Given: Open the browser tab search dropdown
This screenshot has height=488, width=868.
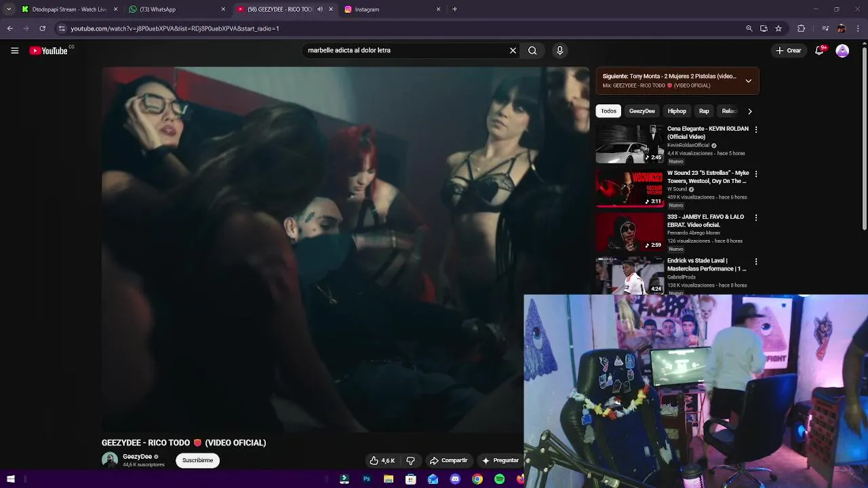Looking at the screenshot, I should pyautogui.click(x=8, y=9).
